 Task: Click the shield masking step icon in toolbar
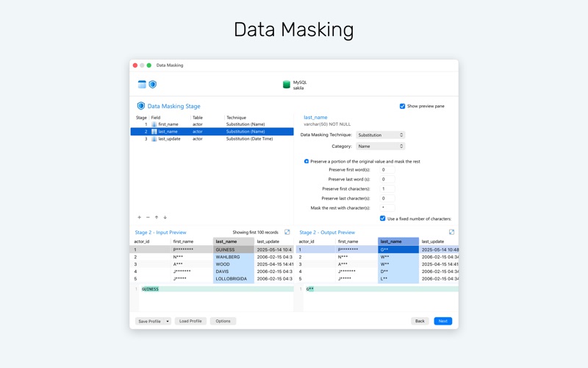tap(153, 84)
